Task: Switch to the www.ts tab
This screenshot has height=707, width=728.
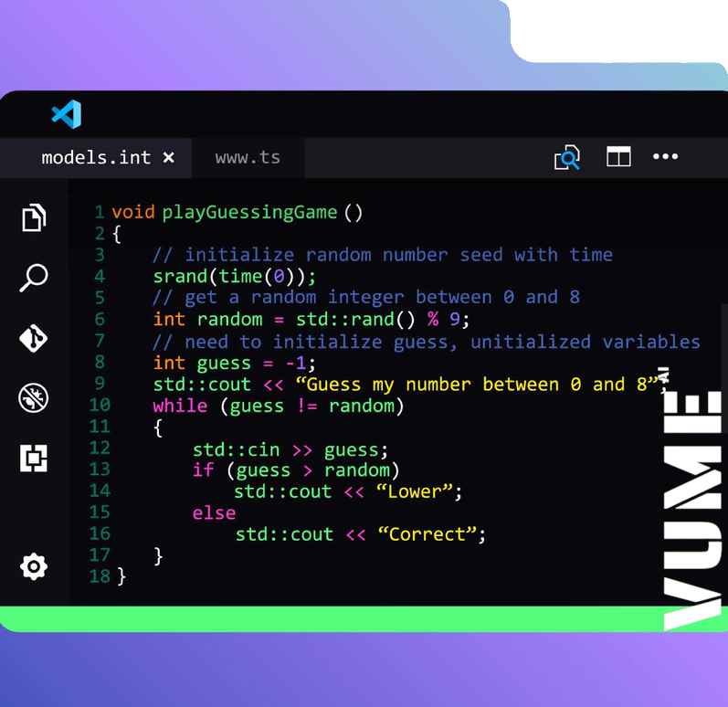Action: click(x=248, y=158)
